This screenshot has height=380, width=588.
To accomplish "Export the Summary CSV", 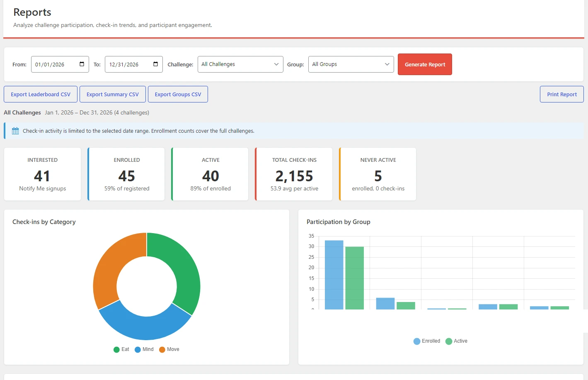I will point(113,94).
